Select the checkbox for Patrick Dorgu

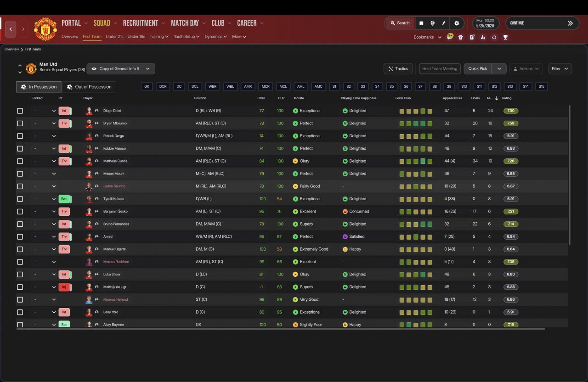pos(20,136)
